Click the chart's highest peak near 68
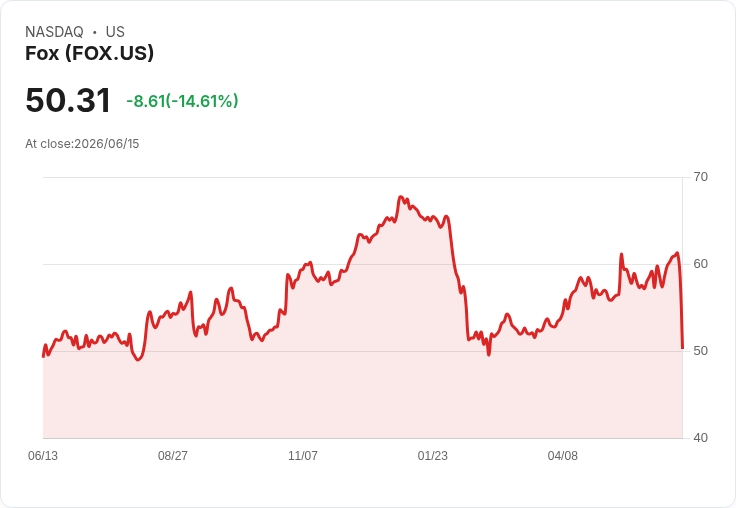The image size is (736, 508). pyautogui.click(x=400, y=197)
